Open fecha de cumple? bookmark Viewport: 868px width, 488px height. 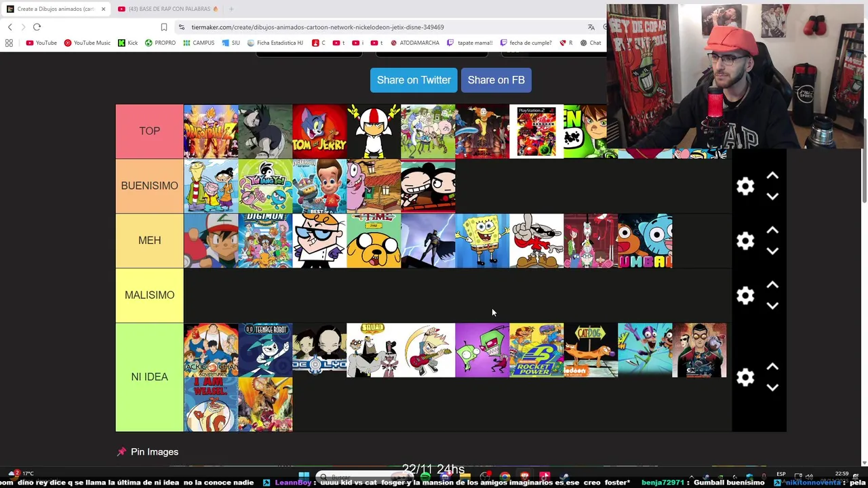(x=526, y=43)
